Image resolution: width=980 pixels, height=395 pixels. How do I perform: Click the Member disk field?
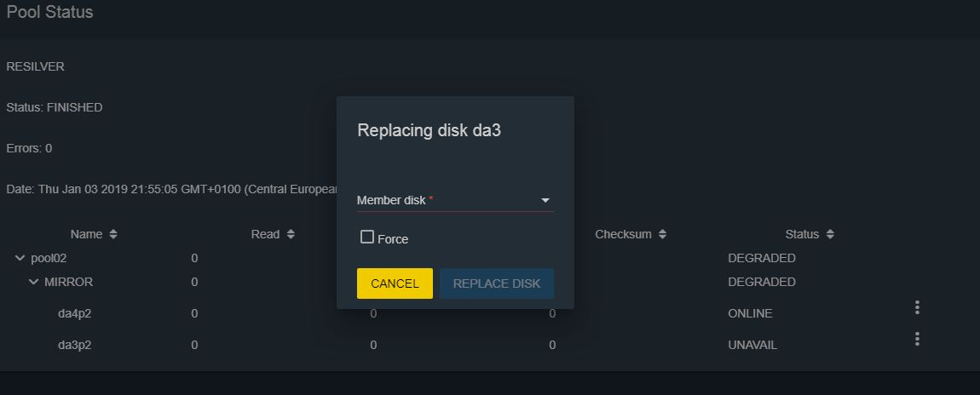(455, 200)
